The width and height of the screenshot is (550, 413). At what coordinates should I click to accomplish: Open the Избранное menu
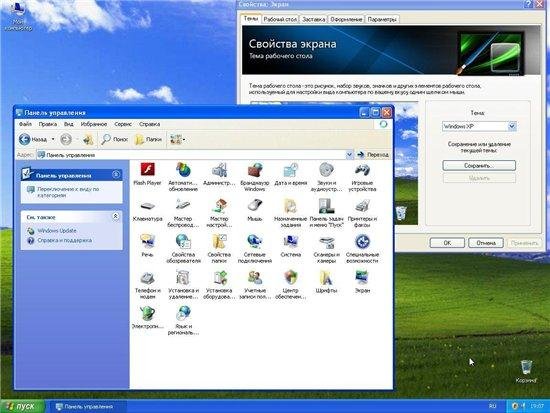click(94, 124)
